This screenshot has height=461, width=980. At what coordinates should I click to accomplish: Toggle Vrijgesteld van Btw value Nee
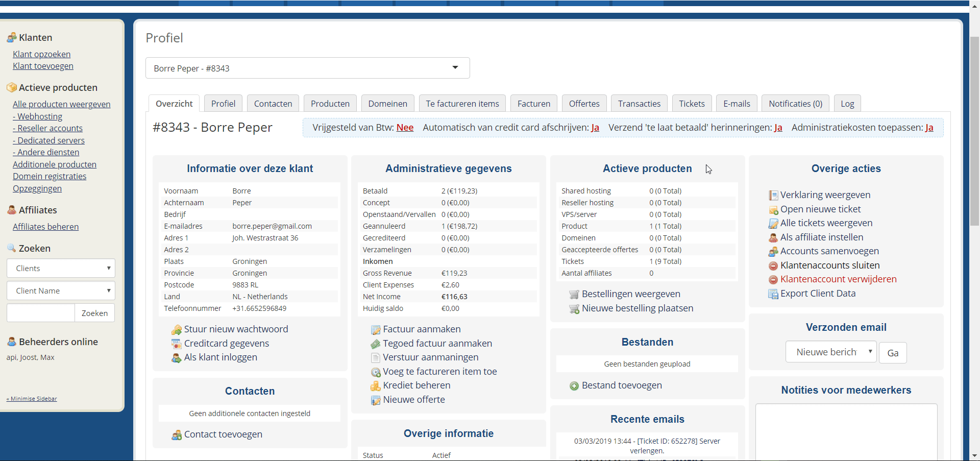click(405, 128)
